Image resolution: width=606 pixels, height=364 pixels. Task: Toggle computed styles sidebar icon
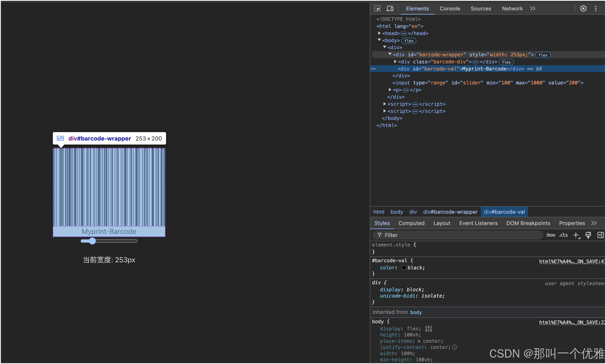coord(600,235)
